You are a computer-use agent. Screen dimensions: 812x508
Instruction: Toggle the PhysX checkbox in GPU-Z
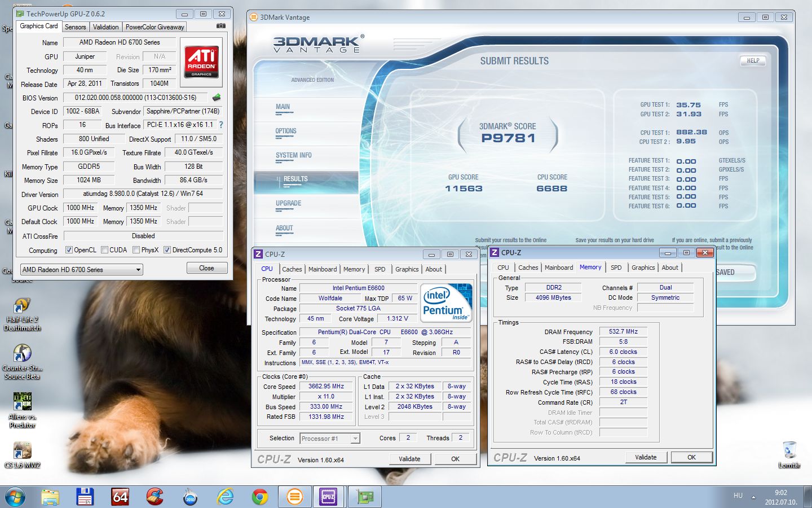pos(136,250)
